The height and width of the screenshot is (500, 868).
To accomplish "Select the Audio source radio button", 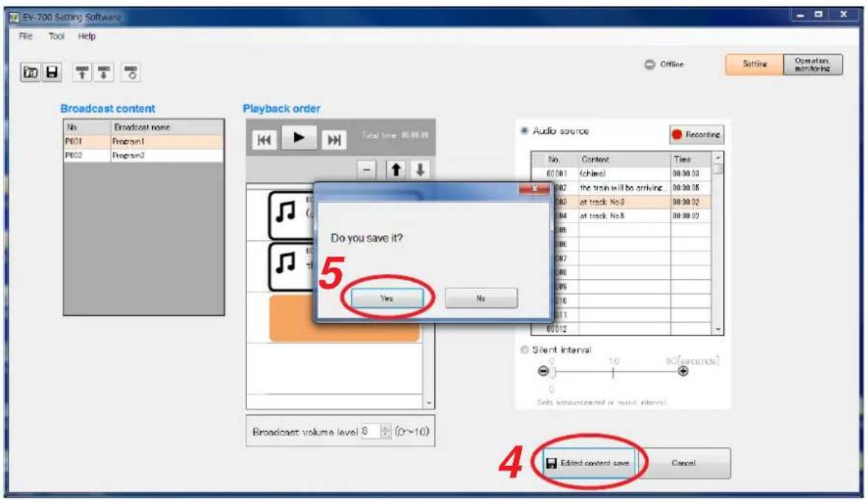I will [x=525, y=130].
